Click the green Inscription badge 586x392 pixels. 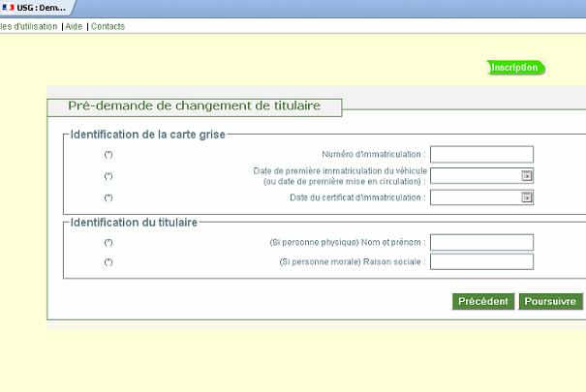[516, 68]
